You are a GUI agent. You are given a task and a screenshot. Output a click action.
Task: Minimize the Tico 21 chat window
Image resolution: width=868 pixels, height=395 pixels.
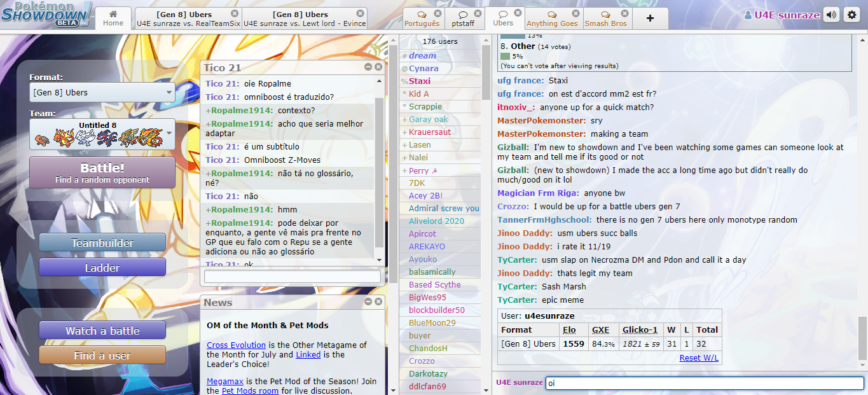(368, 67)
